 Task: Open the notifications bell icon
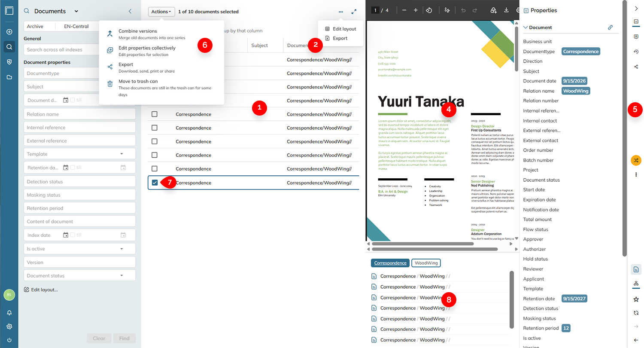9,313
